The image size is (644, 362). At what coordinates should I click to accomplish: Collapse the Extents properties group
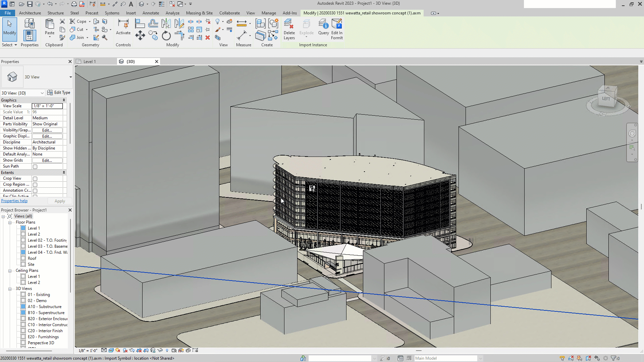tap(64, 173)
